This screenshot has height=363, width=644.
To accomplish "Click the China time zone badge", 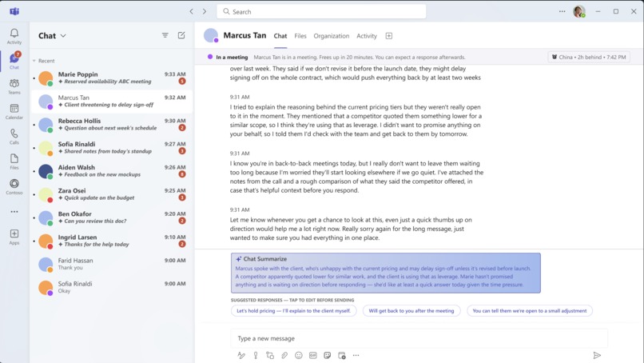I will tap(589, 57).
